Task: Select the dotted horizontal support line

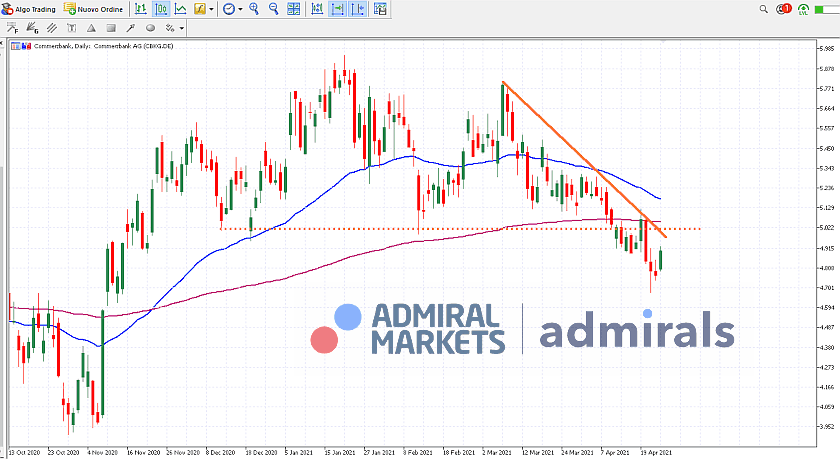Action: pos(461,229)
